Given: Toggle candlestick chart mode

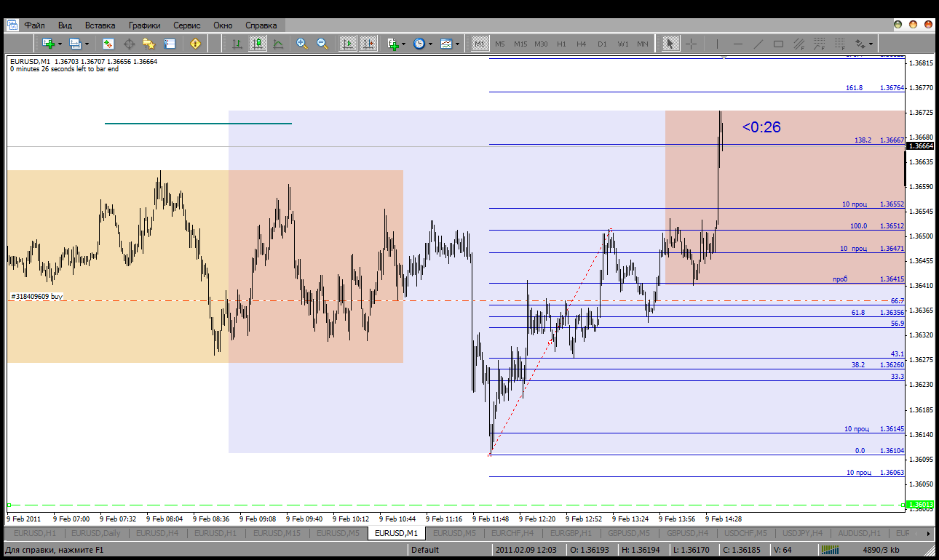Looking at the screenshot, I should point(258,44).
